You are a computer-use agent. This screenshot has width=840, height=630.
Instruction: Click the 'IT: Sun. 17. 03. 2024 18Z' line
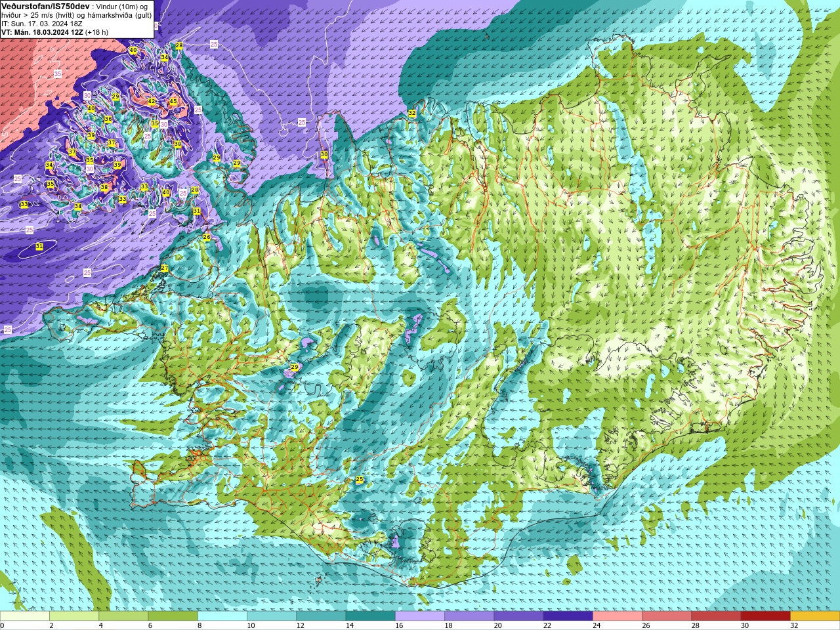(x=42, y=23)
